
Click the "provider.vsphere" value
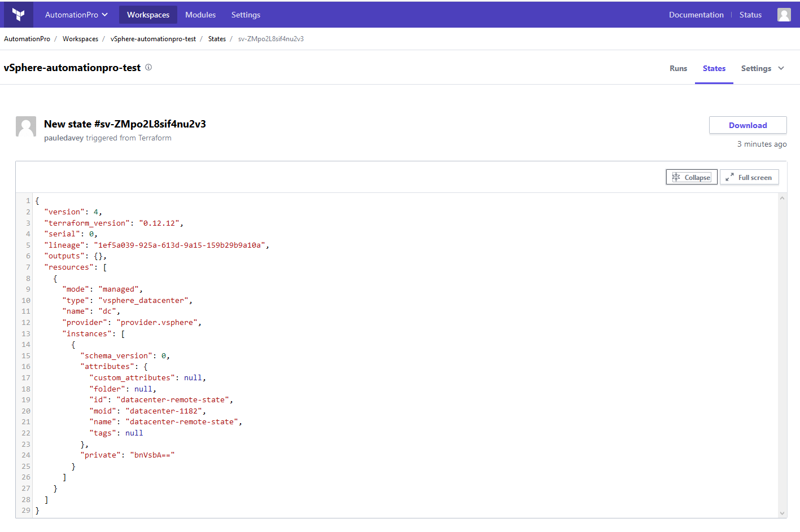(x=157, y=322)
